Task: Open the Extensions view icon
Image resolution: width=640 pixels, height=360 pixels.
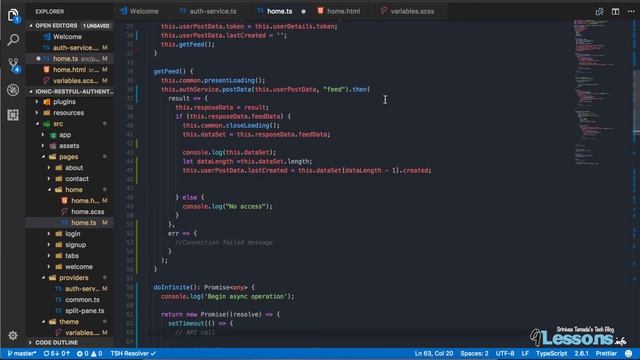Action: point(13,115)
